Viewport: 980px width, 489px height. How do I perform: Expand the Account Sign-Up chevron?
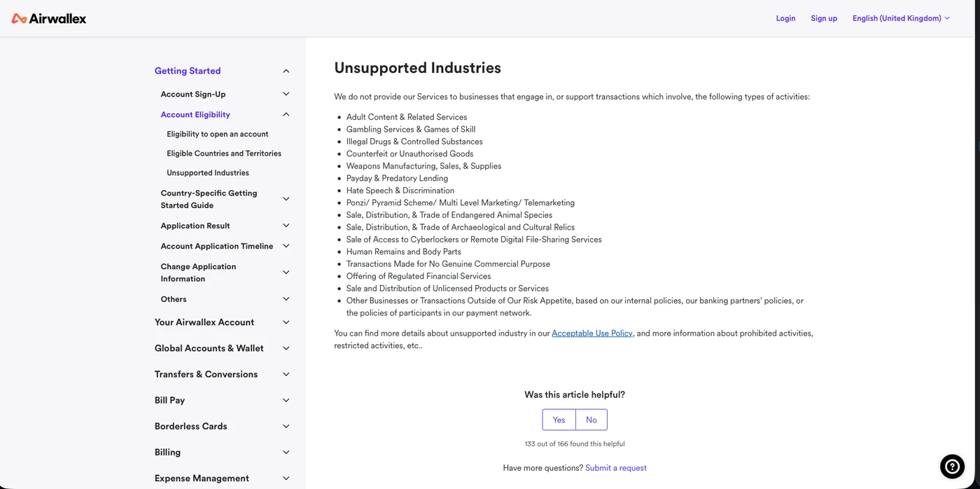coord(286,94)
